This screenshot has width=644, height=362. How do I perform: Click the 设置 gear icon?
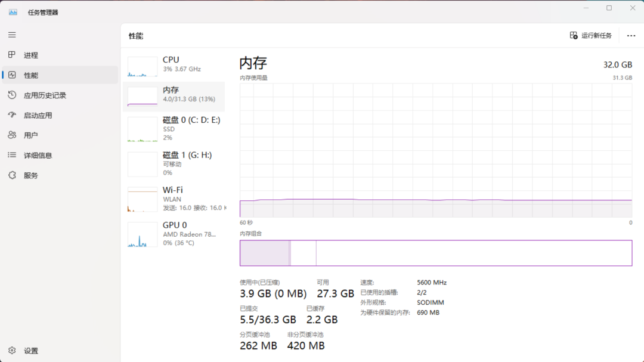point(12,351)
